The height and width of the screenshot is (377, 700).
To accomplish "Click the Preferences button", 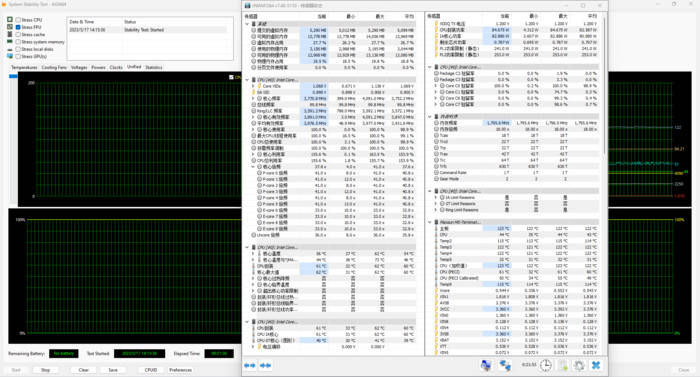I will 181,370.
